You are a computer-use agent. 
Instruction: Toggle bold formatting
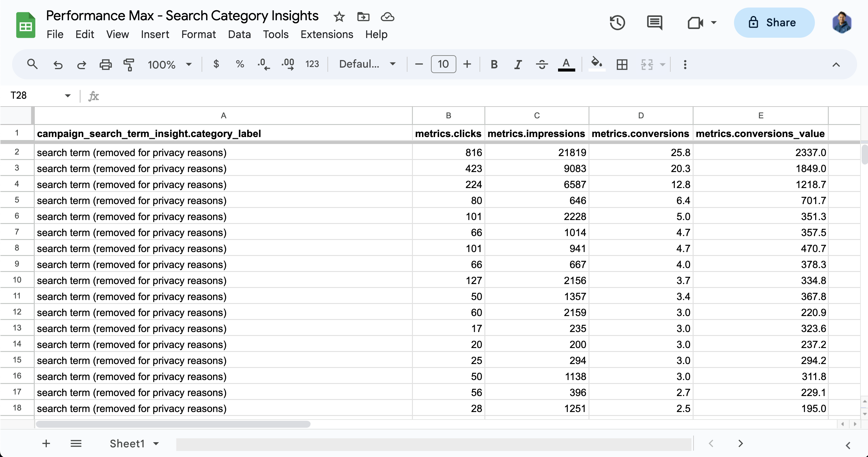[x=494, y=64]
